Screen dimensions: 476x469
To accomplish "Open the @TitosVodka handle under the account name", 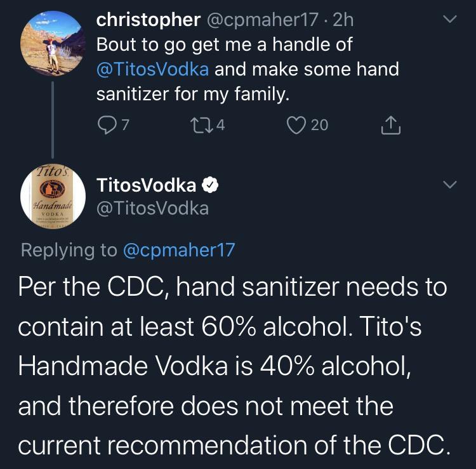I will click(x=152, y=208).
